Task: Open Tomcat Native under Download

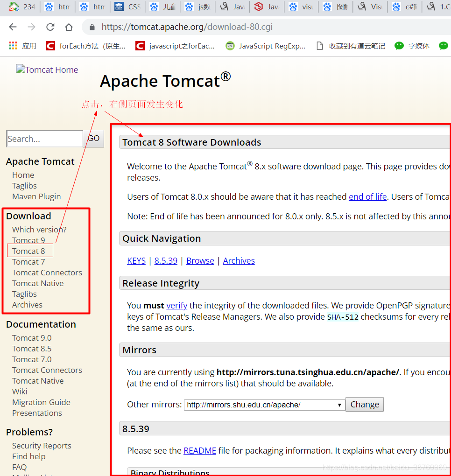Action: 38,283
